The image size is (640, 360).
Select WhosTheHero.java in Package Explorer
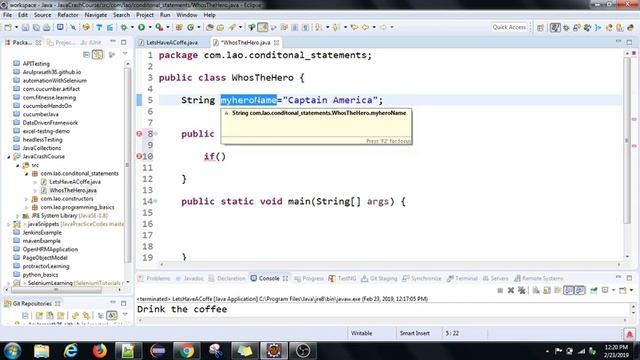tap(73, 190)
